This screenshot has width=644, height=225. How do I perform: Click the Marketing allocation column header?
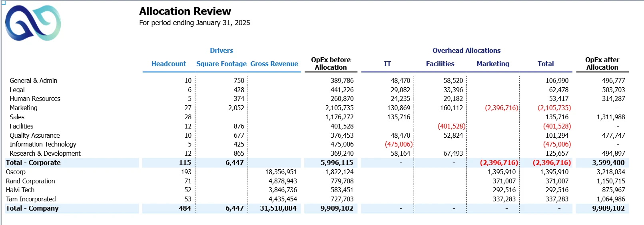(493, 64)
